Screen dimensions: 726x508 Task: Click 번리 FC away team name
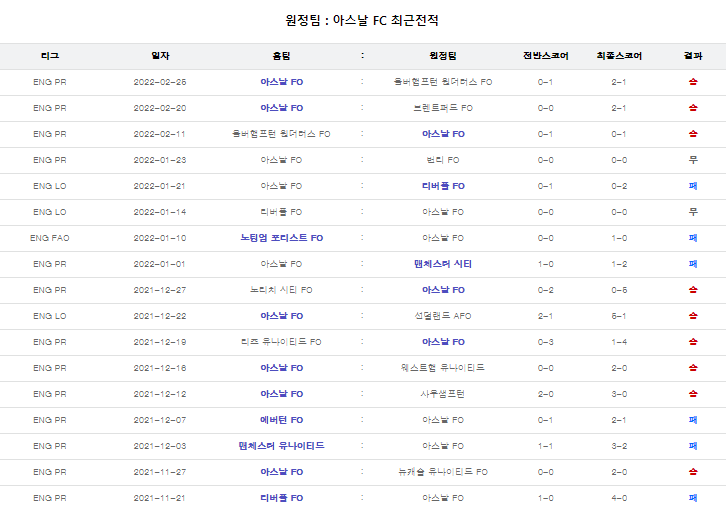[x=443, y=160]
